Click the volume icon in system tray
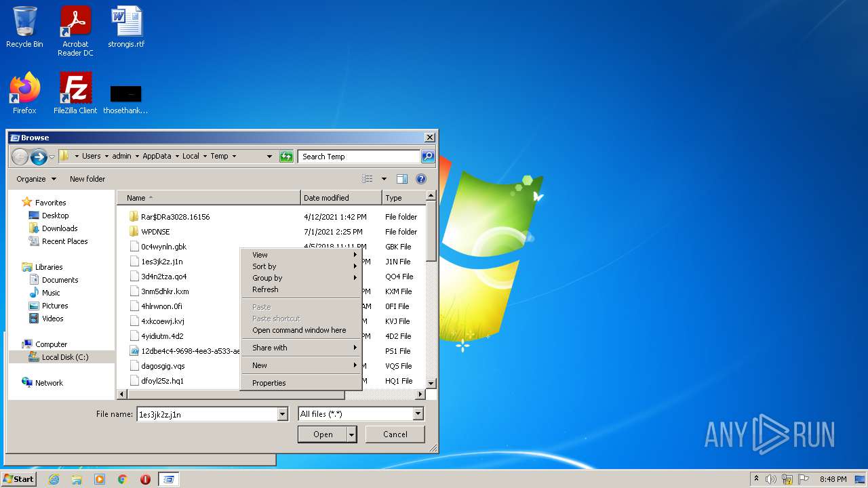 click(771, 479)
